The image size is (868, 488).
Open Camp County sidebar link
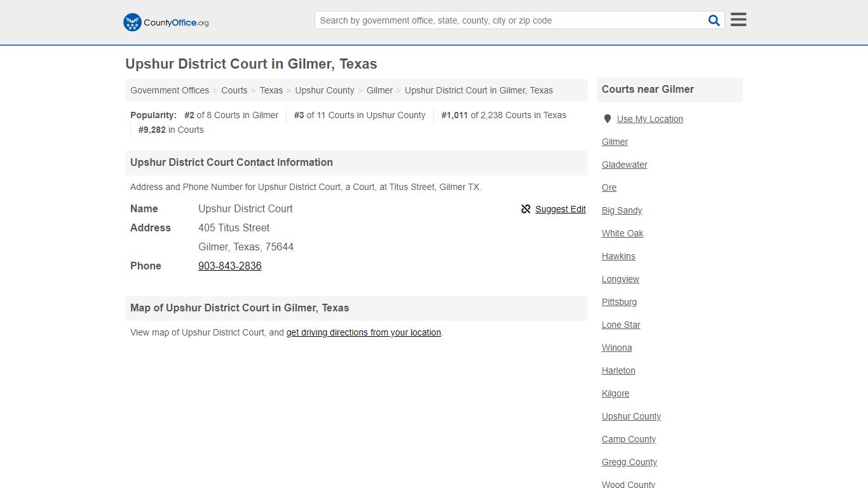click(x=629, y=439)
